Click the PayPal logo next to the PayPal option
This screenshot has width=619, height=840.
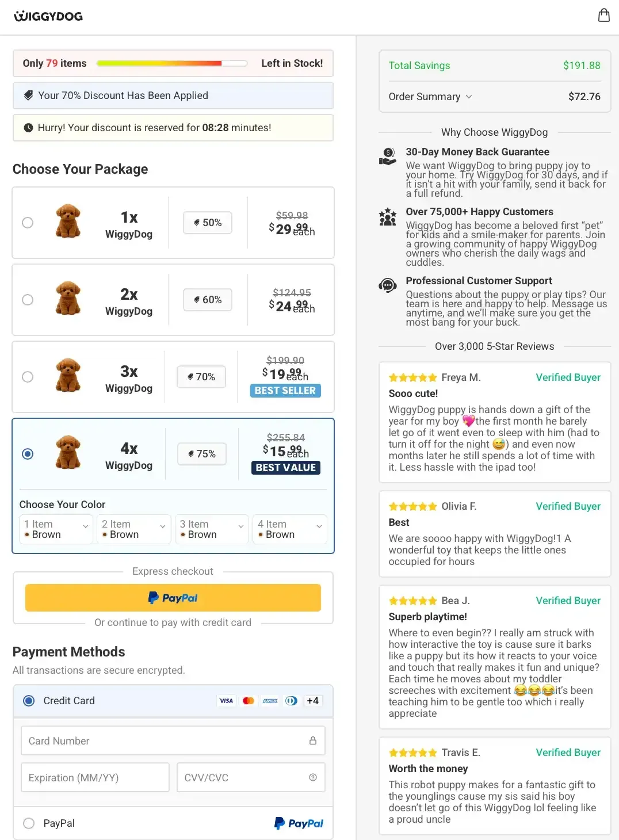(x=299, y=823)
